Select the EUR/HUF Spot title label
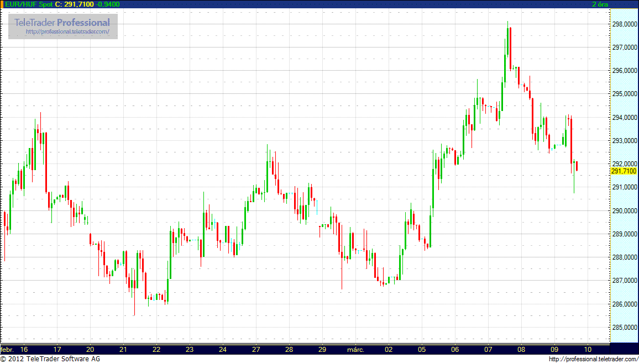The width and height of the screenshot is (639, 364). click(x=27, y=4)
